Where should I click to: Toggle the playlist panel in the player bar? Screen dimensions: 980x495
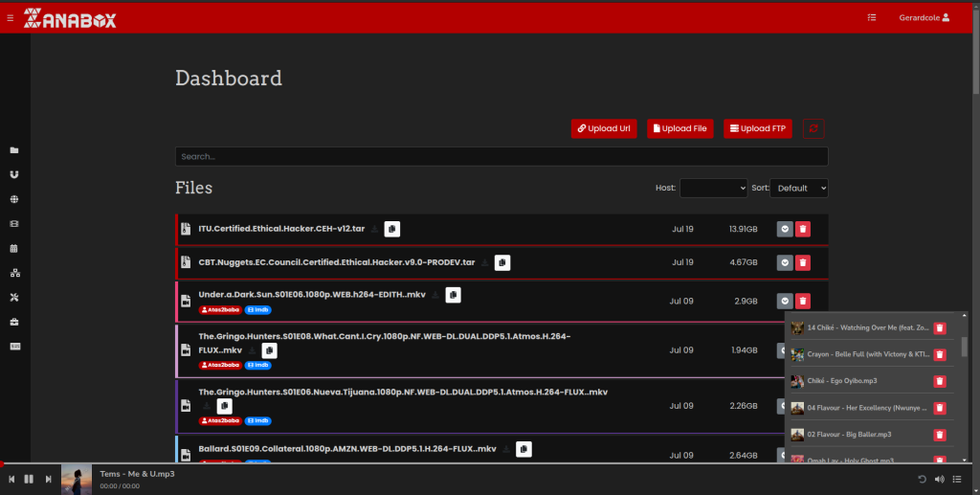click(957, 480)
